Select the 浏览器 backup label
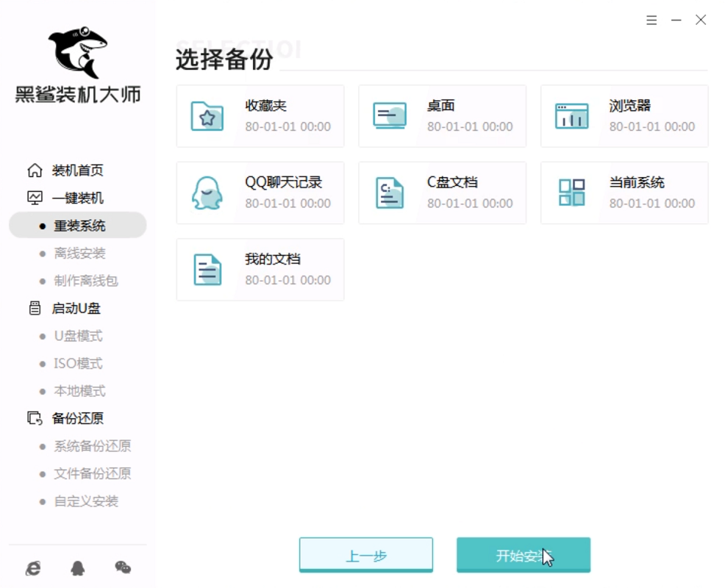725x588 pixels. tap(630, 105)
